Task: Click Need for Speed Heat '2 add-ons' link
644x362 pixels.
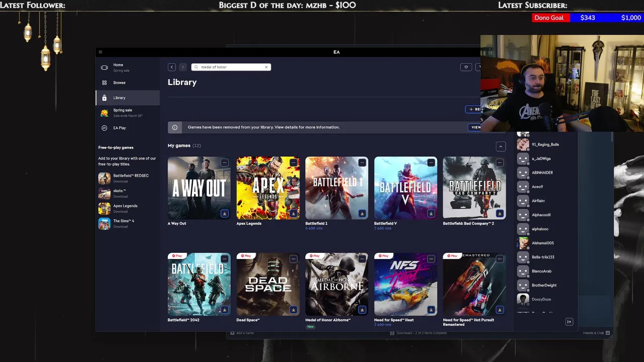Action: pos(383,325)
